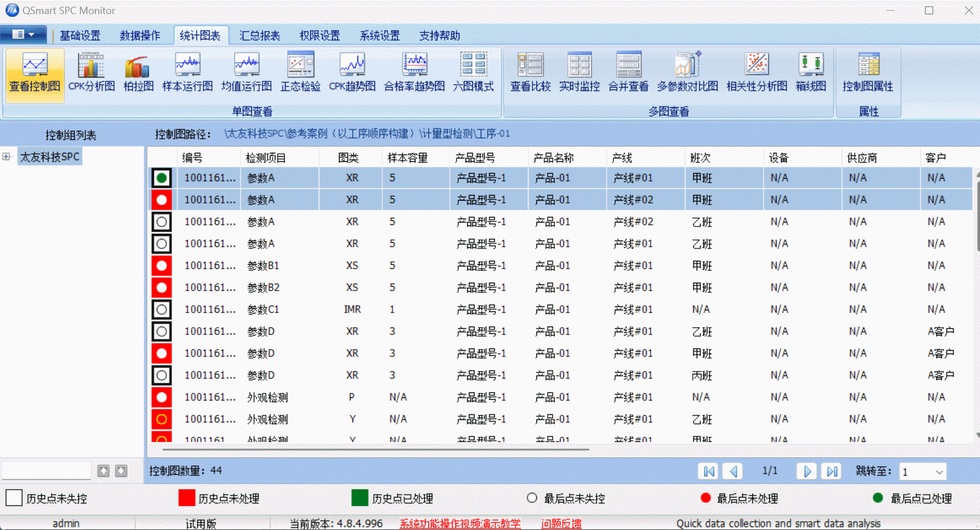Screen dimensions: 980x530
Task: Open 系统功能操作视频演示教学 tutorial link
Action: click(460, 523)
